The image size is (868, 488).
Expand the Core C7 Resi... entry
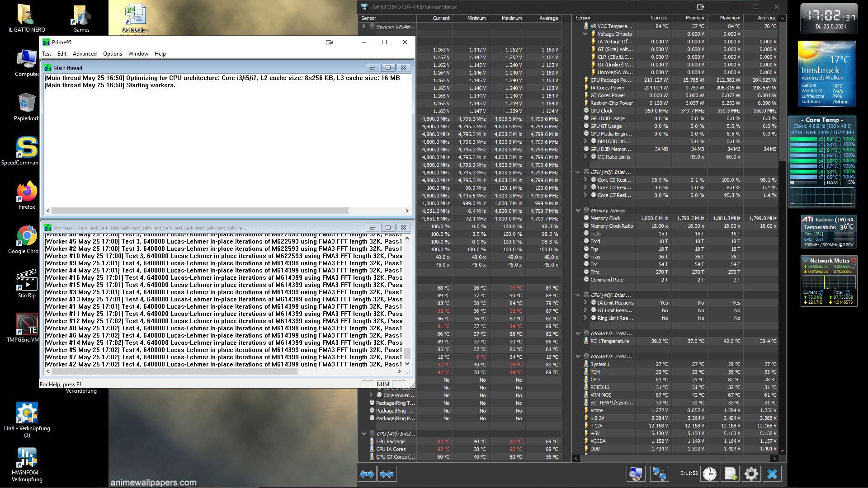click(585, 195)
